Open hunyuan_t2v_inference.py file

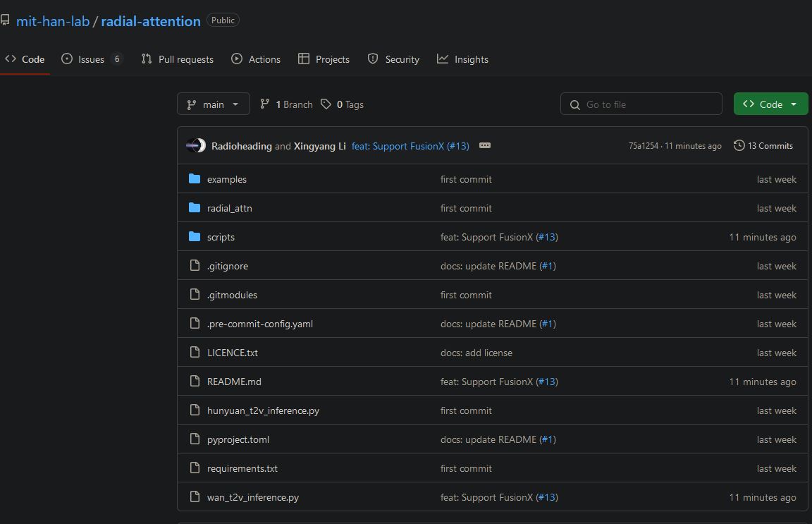(x=263, y=411)
